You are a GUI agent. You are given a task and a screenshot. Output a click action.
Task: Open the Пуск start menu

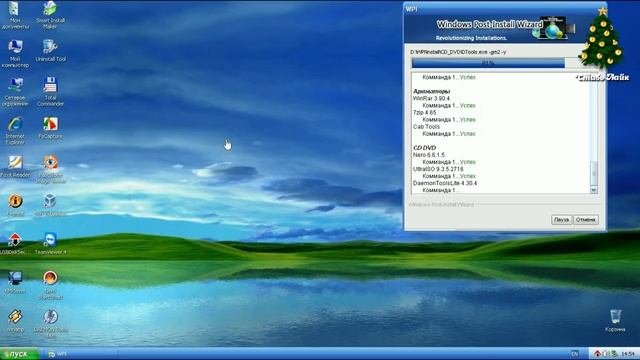pos(19,354)
